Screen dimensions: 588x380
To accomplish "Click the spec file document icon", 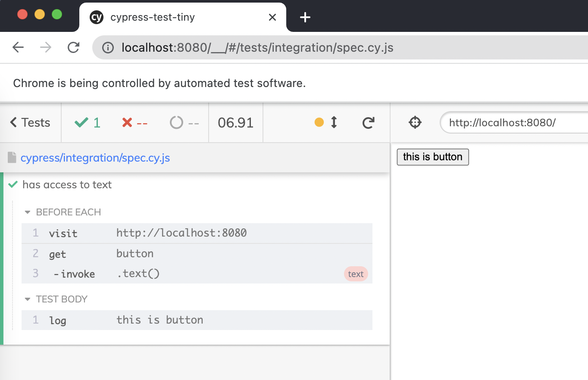I will pos(11,157).
